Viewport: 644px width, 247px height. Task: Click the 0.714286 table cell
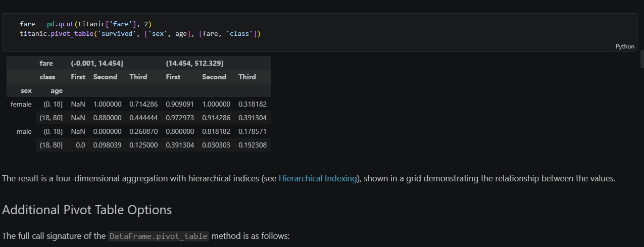(x=143, y=104)
